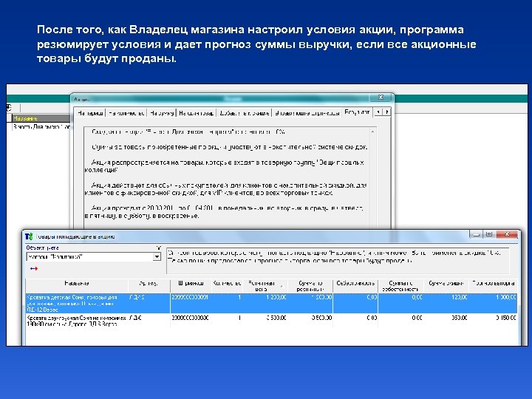Click the tab strip's left scroll arrow

click(378, 112)
